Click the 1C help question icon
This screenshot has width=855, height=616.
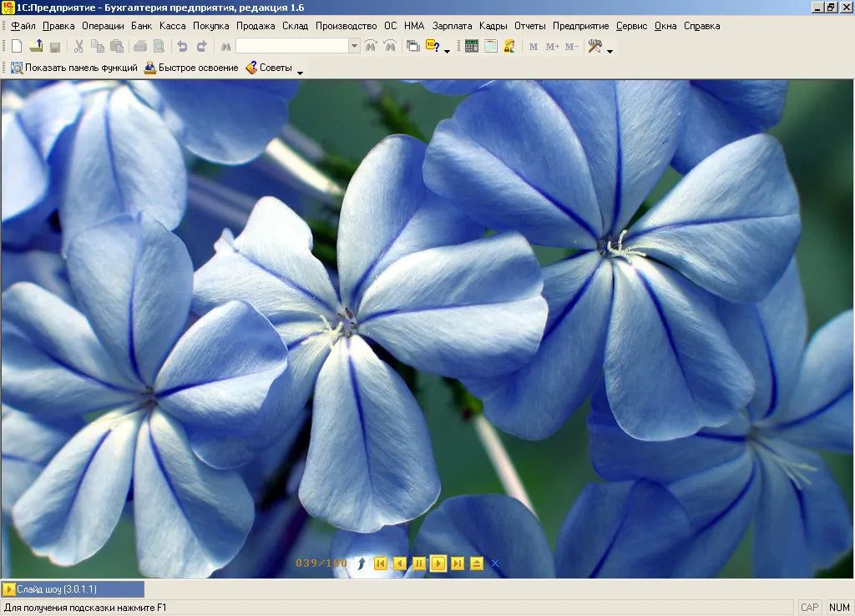[433, 46]
